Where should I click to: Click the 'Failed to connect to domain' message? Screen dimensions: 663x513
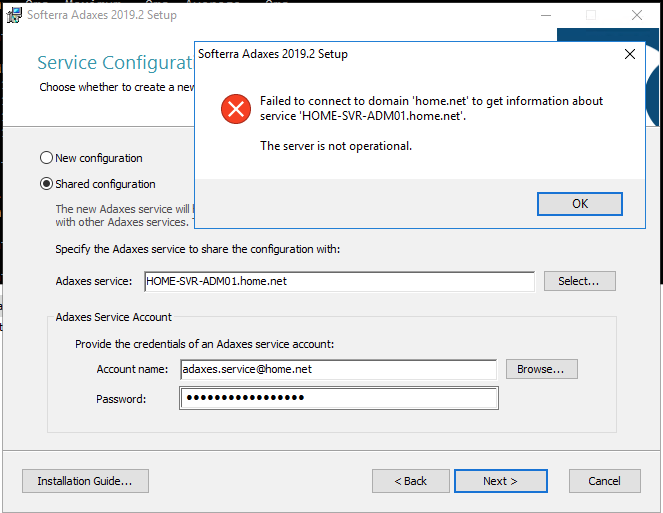[x=431, y=108]
